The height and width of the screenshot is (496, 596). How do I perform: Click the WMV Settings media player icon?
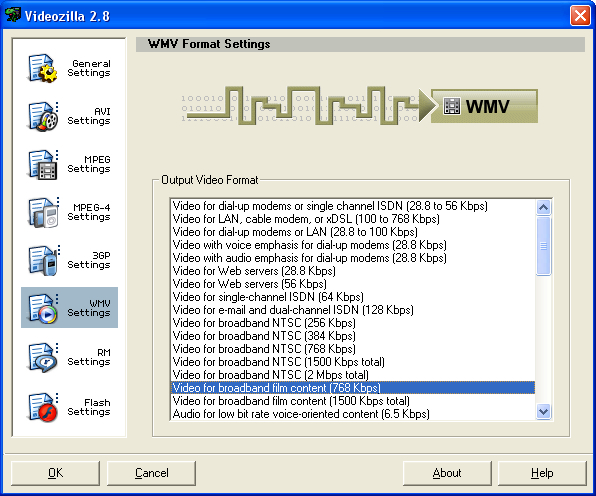43,308
